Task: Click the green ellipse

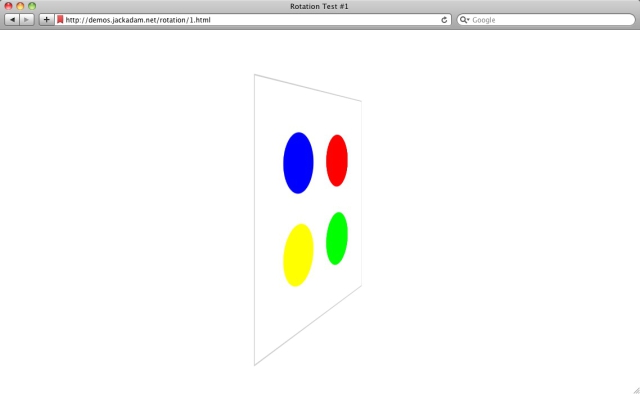Action: [x=337, y=238]
